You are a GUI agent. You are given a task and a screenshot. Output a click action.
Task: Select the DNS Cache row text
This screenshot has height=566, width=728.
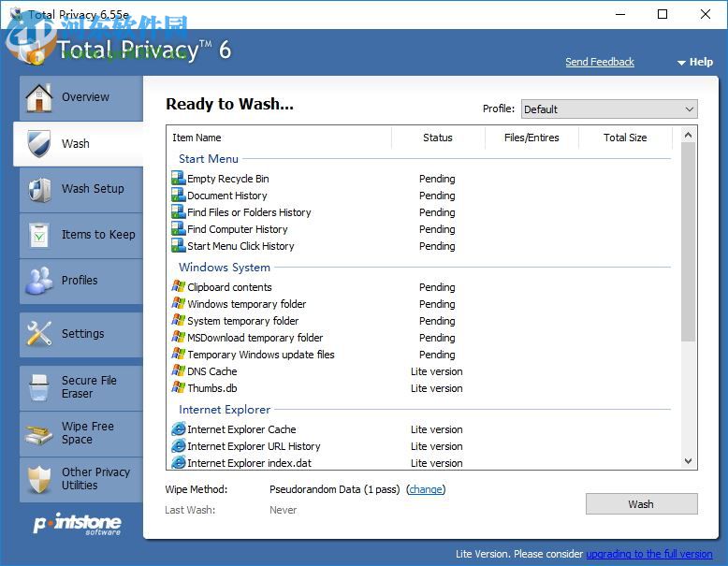tap(212, 371)
